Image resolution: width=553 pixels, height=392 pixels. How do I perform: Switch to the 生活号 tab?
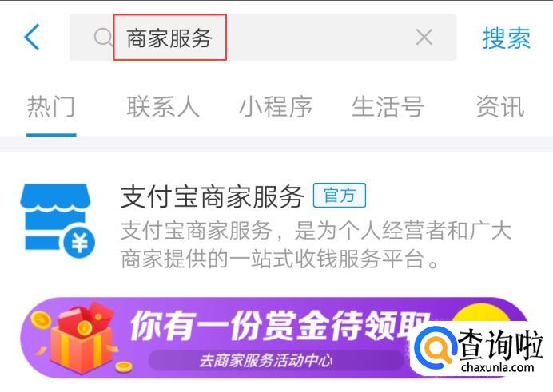(388, 106)
